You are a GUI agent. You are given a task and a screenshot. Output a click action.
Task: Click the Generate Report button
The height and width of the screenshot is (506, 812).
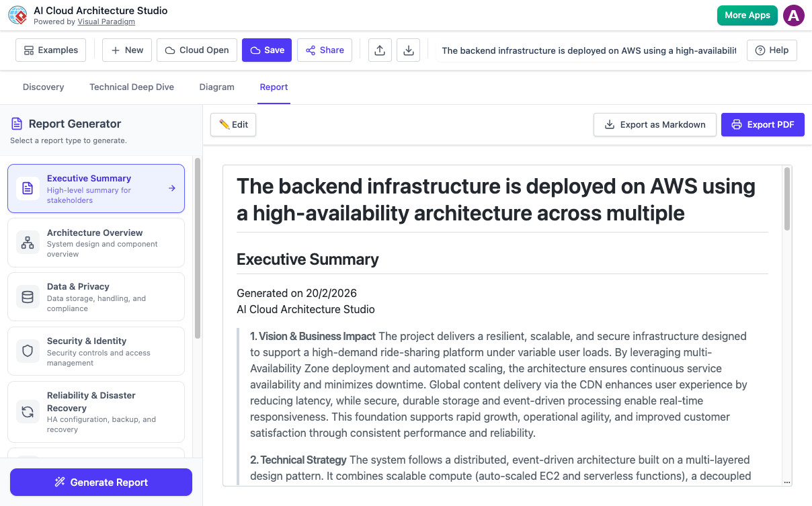(x=101, y=482)
